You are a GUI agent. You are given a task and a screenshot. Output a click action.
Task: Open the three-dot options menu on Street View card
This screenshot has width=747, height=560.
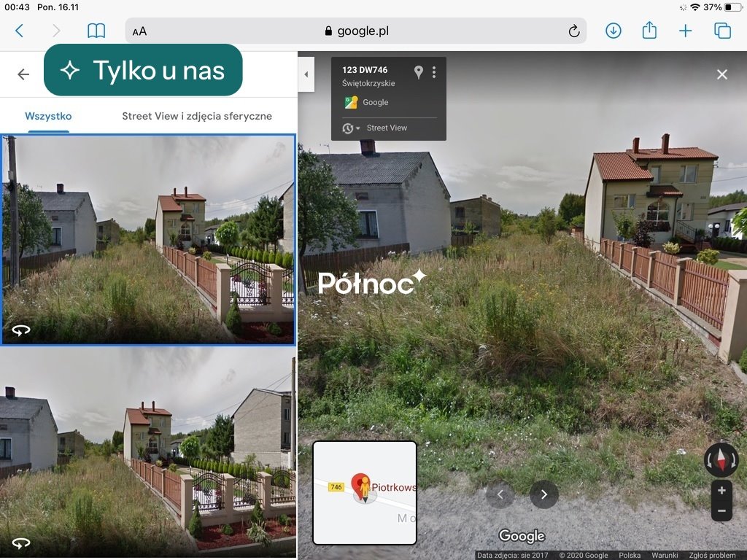[434, 71]
